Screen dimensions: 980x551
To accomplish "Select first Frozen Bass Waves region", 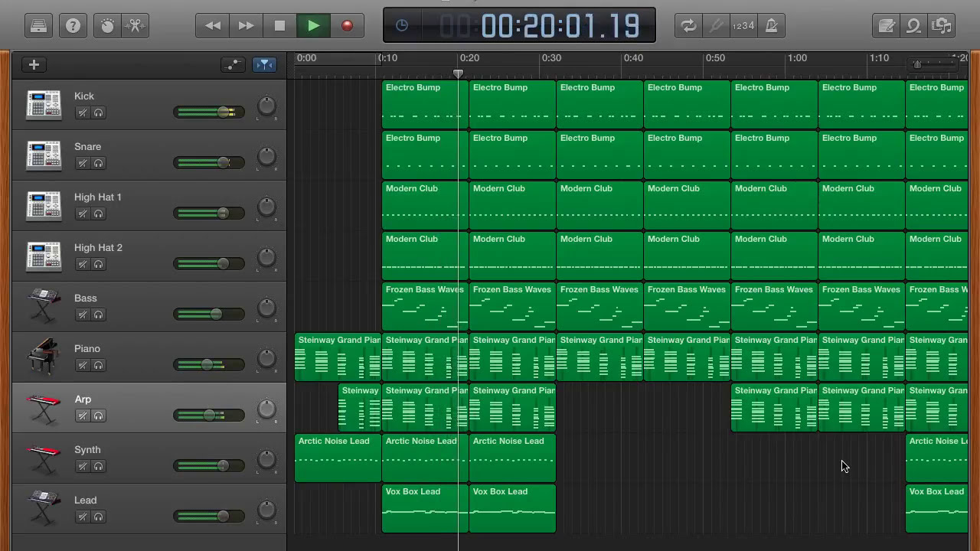I will (425, 306).
